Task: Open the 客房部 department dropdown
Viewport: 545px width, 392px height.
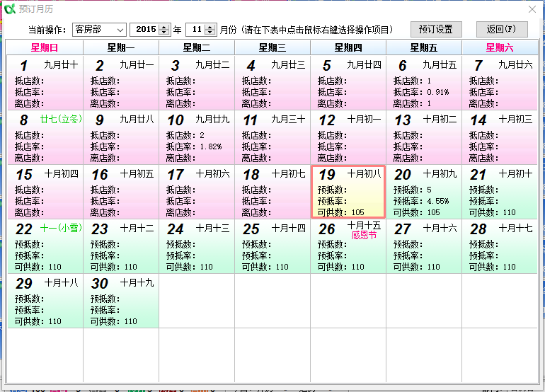Action: click(x=99, y=30)
